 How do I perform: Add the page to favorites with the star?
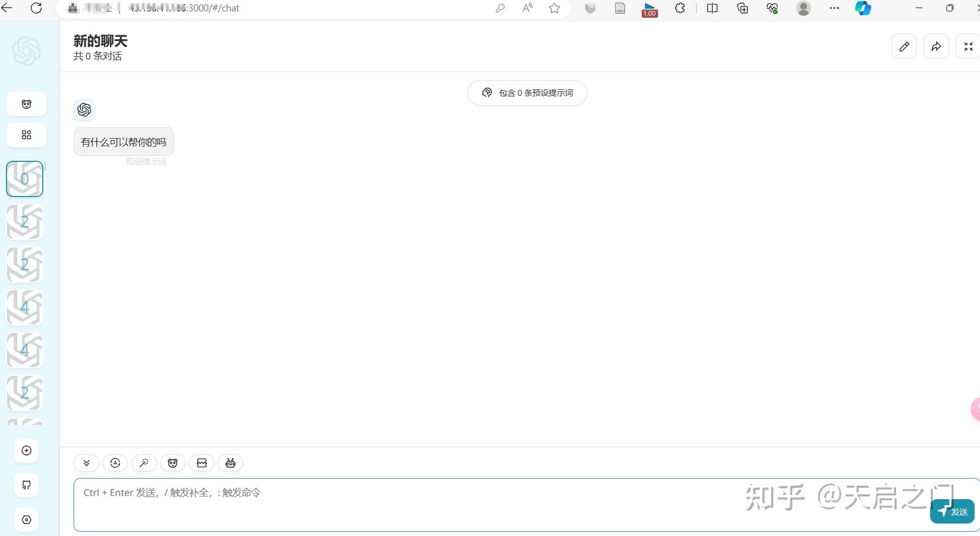[x=554, y=8]
